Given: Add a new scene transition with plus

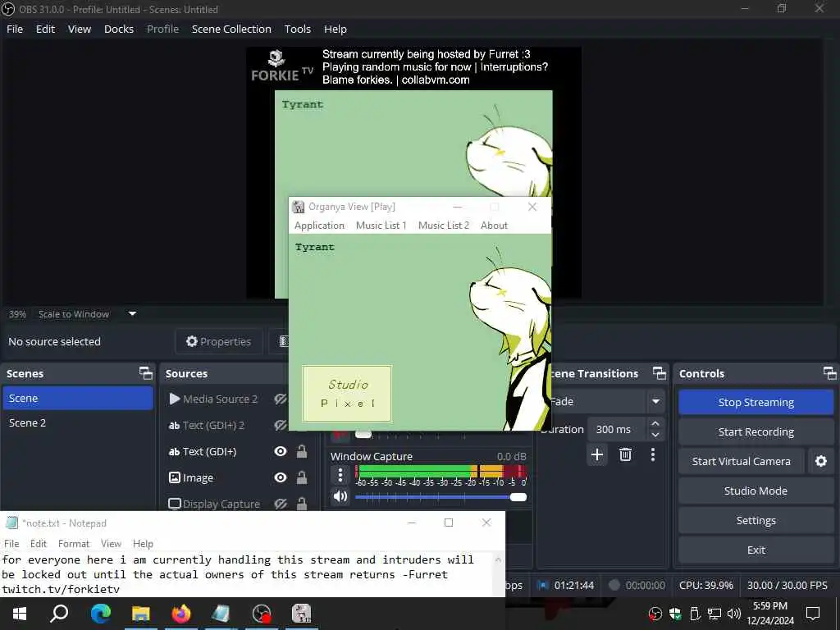Looking at the screenshot, I should pyautogui.click(x=597, y=454).
